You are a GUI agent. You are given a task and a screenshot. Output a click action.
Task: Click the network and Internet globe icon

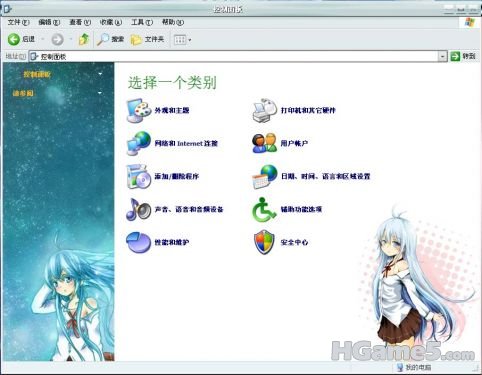tap(139, 143)
